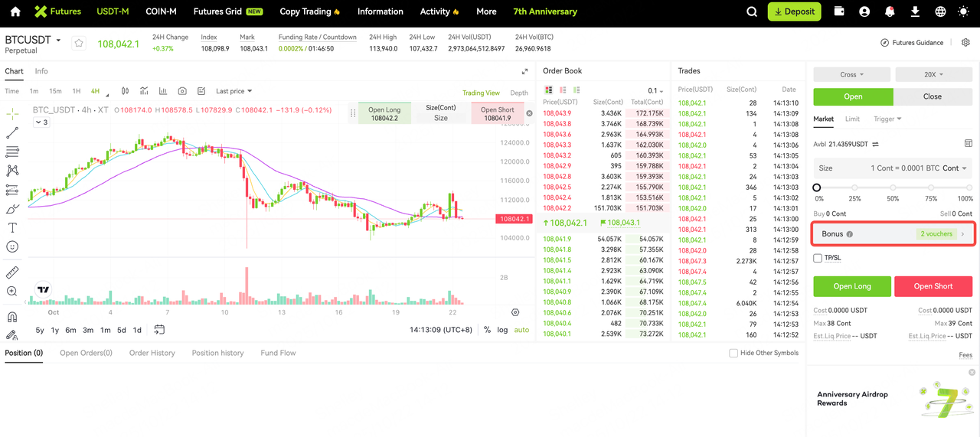Add BTCUSDT to favorites with the star

(x=79, y=43)
